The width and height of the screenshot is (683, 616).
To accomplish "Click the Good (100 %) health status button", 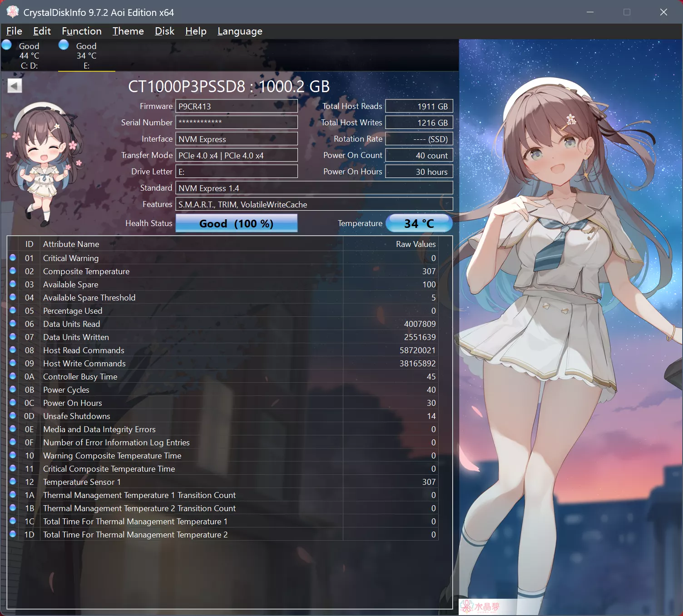I will (x=236, y=223).
